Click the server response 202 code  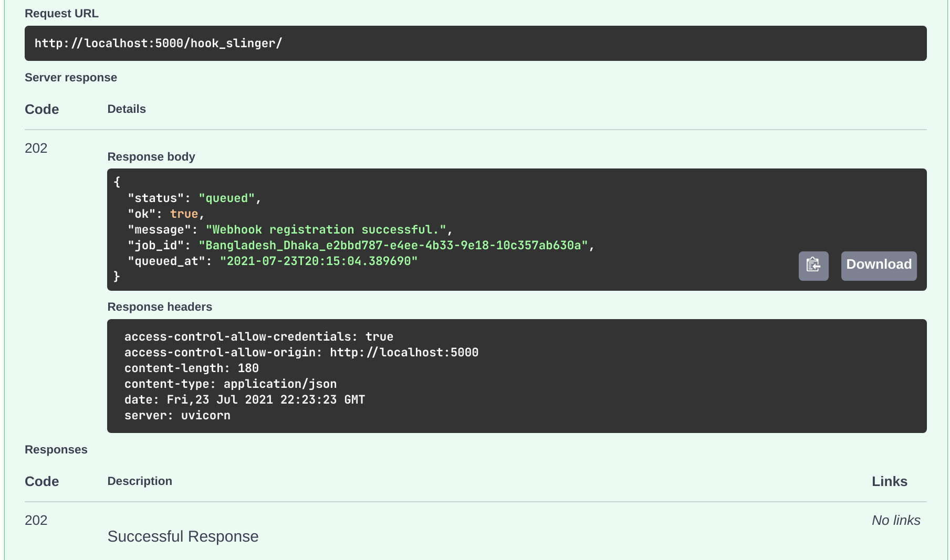pos(36,148)
